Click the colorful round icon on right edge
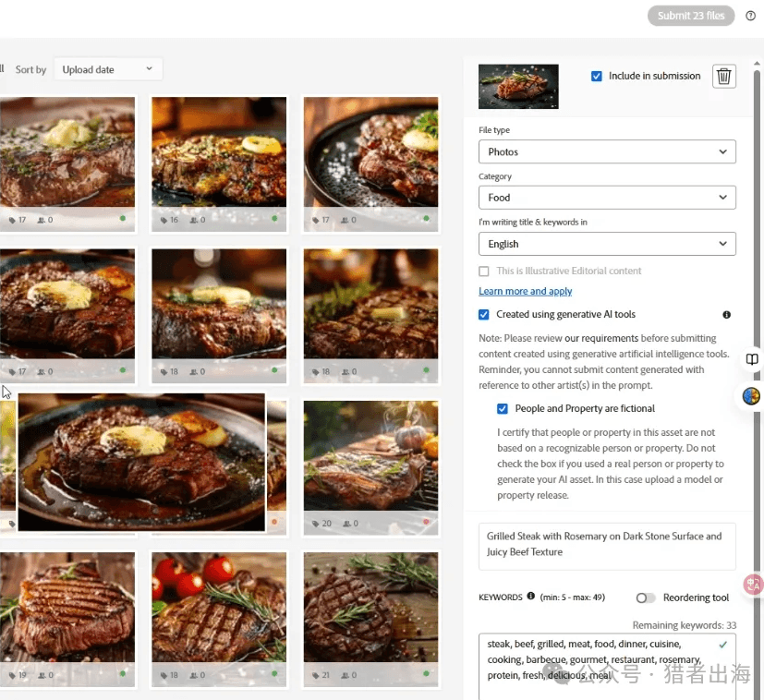The height and width of the screenshot is (700, 764). pyautogui.click(x=751, y=396)
